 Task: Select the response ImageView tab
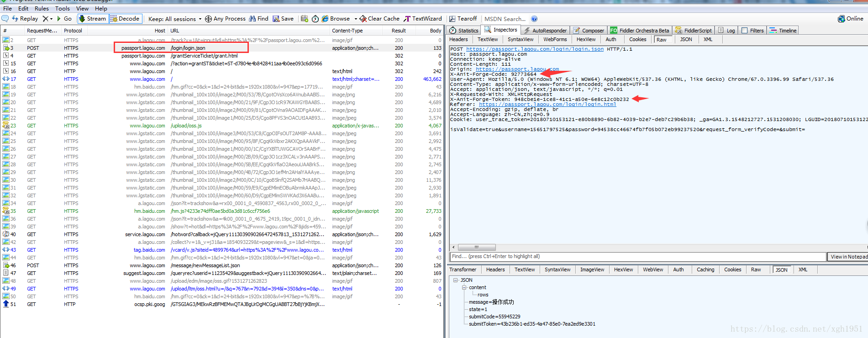point(592,269)
